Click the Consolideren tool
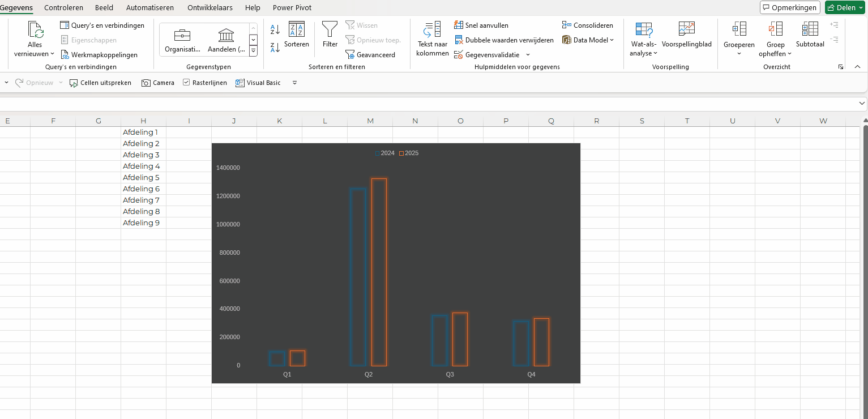The width and height of the screenshot is (868, 419). coord(587,25)
